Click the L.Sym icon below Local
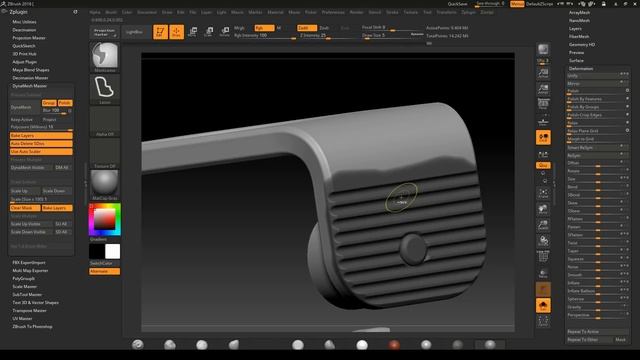 [543, 155]
